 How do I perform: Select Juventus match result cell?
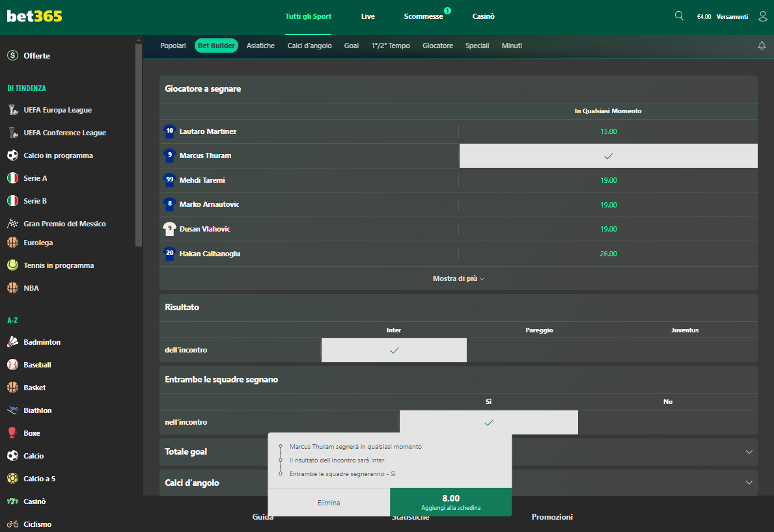(x=685, y=350)
